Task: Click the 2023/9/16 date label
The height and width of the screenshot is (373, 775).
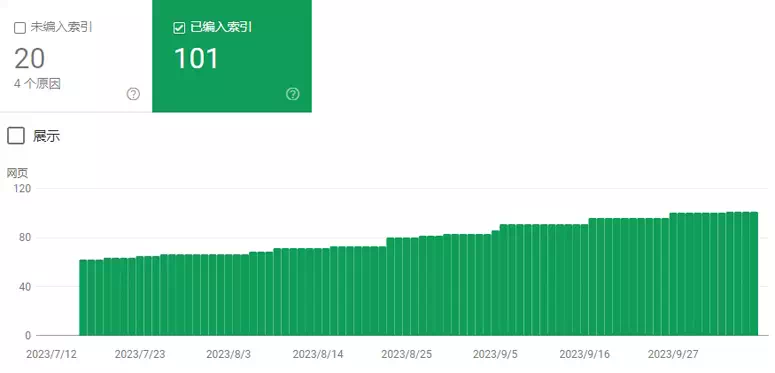Action: [x=585, y=355]
